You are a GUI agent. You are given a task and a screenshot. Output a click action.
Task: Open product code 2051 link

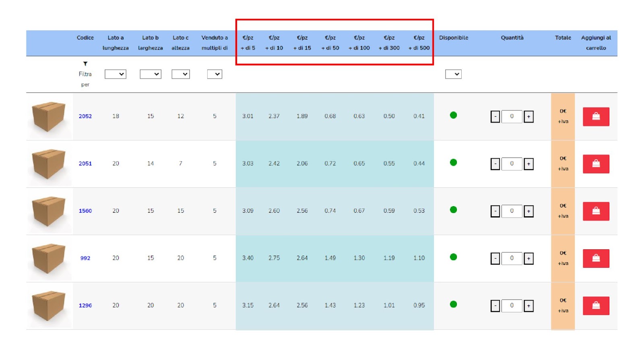(x=85, y=164)
